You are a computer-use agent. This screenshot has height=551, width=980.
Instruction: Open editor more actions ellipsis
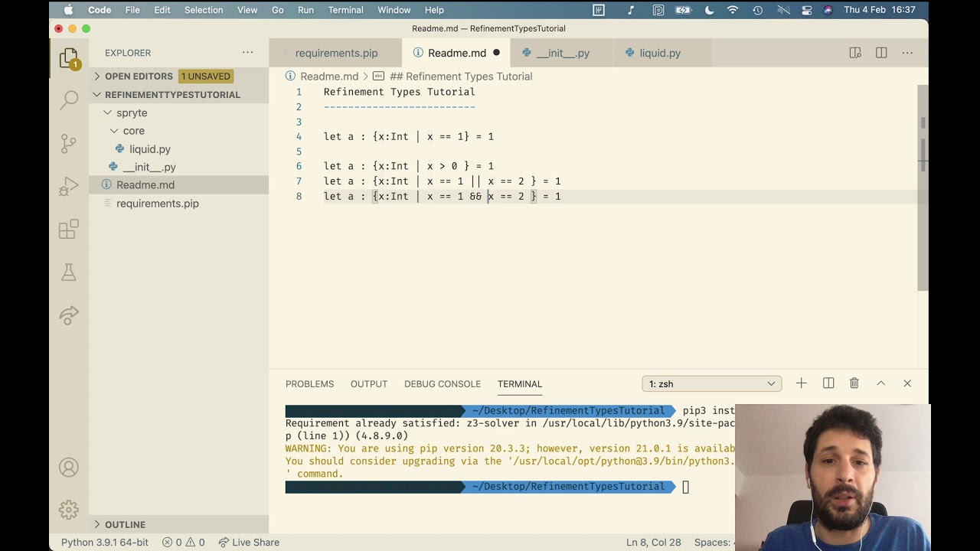(907, 53)
